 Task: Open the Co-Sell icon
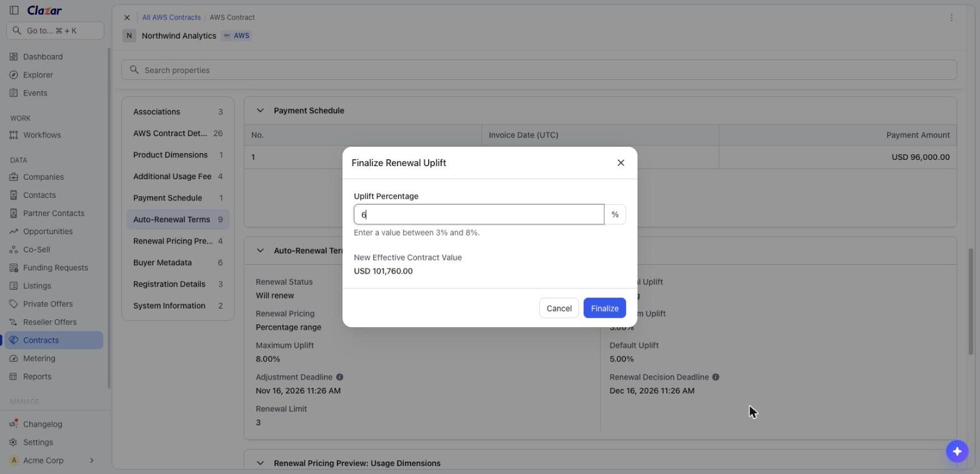14,249
